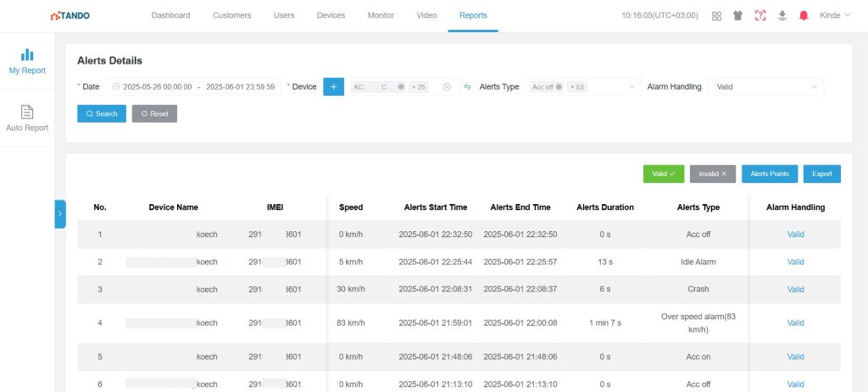Go to the Video tab
The height and width of the screenshot is (392, 868).
click(x=426, y=15)
